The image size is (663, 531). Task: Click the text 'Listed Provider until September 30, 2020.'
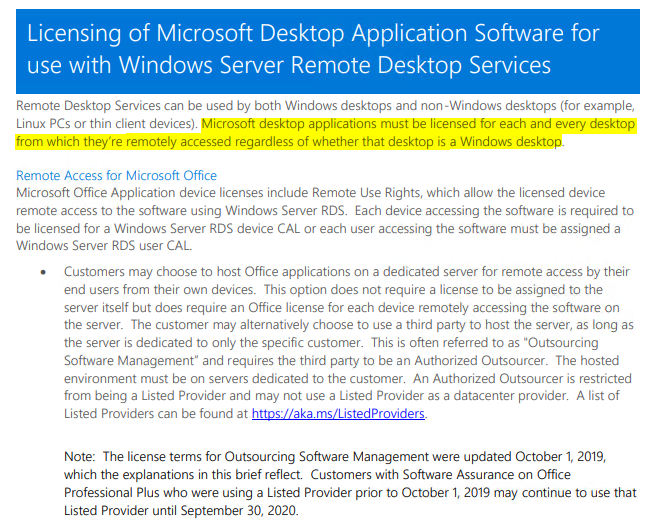(x=181, y=511)
